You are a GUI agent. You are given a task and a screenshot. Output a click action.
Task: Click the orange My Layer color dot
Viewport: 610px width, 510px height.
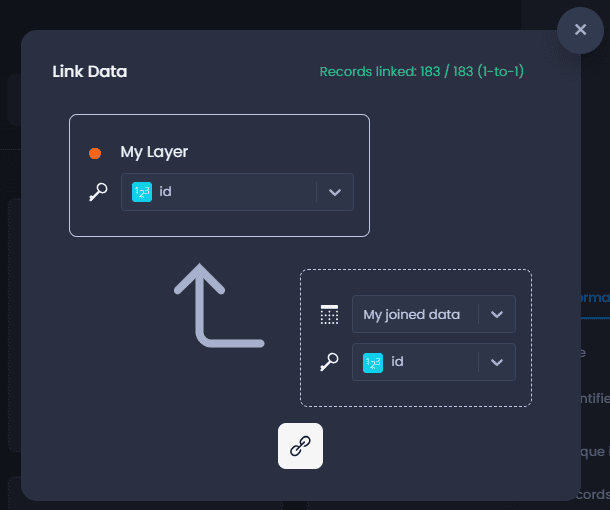point(95,153)
